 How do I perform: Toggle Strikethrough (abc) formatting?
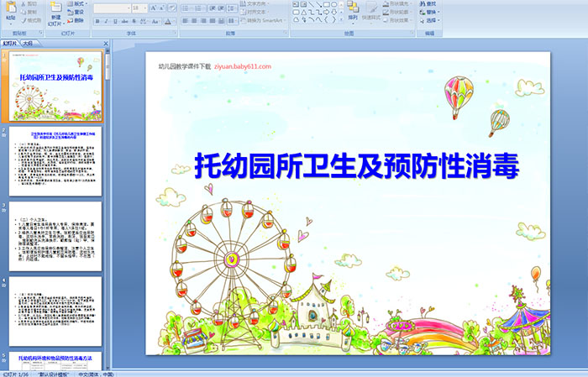(124, 21)
